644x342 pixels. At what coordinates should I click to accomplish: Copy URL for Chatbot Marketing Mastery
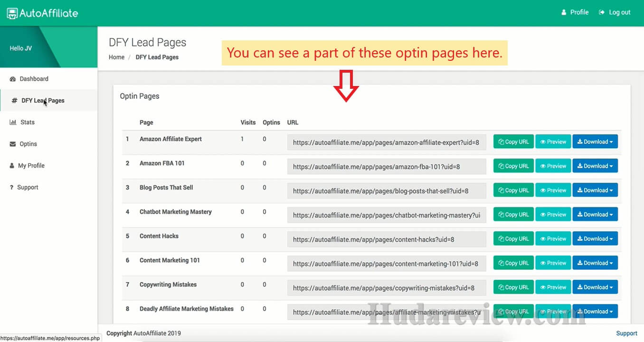click(x=513, y=214)
